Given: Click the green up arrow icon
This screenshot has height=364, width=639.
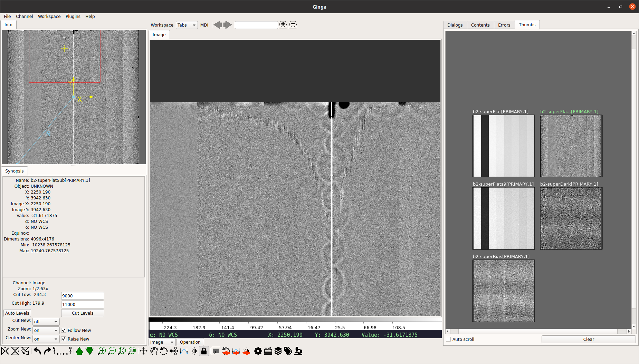Looking at the screenshot, I should [79, 351].
